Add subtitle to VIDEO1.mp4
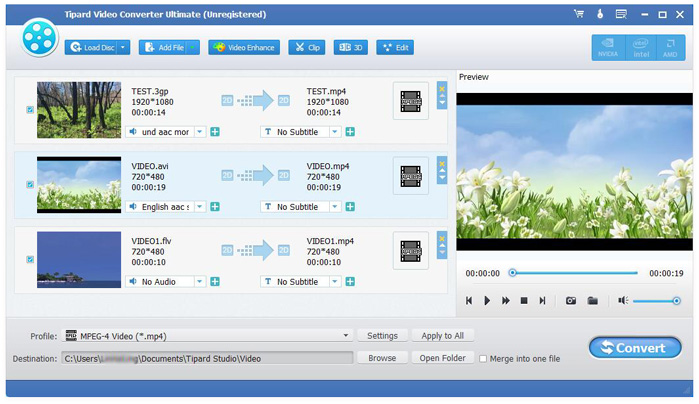This screenshot has width=699, height=404. pos(350,281)
